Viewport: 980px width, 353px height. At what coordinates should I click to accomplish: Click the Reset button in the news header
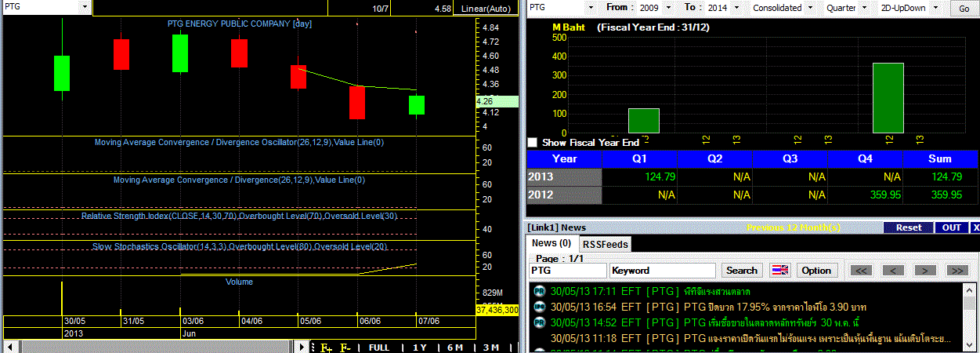tap(909, 227)
